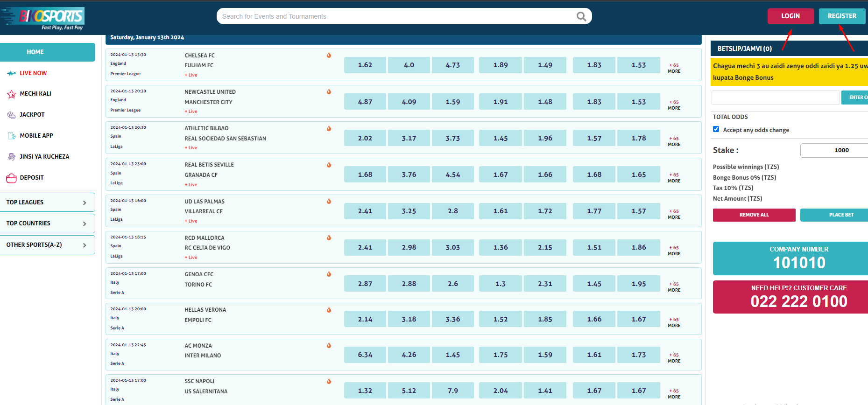Expand Top Countries chevron

point(85,223)
